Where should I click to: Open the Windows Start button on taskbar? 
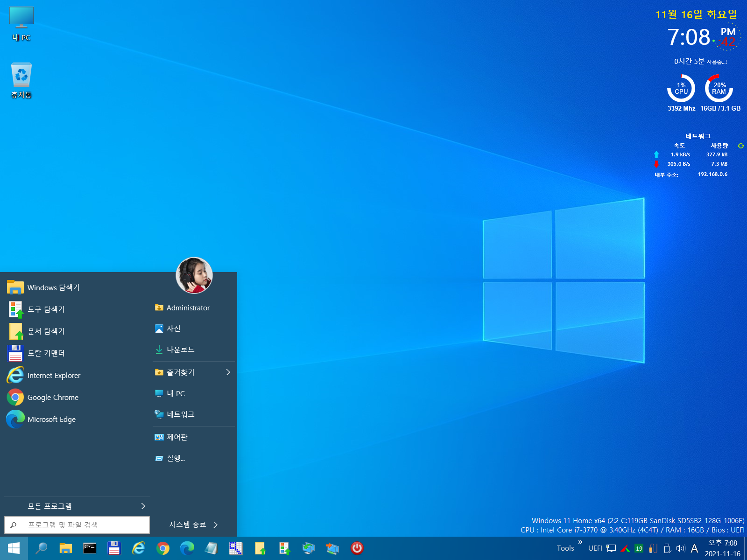(14, 548)
